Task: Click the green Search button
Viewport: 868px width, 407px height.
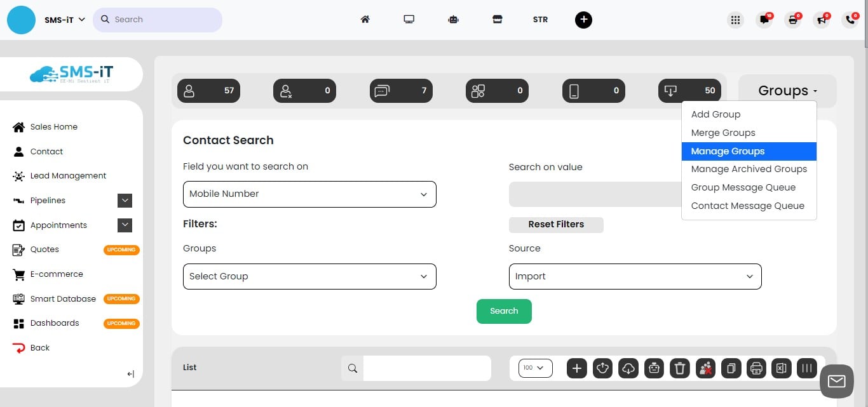Action: (504, 311)
